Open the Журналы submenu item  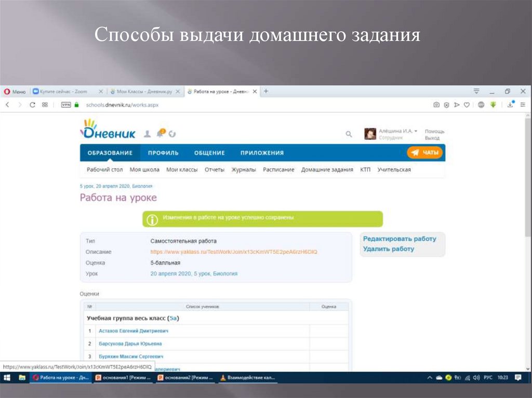click(x=244, y=170)
